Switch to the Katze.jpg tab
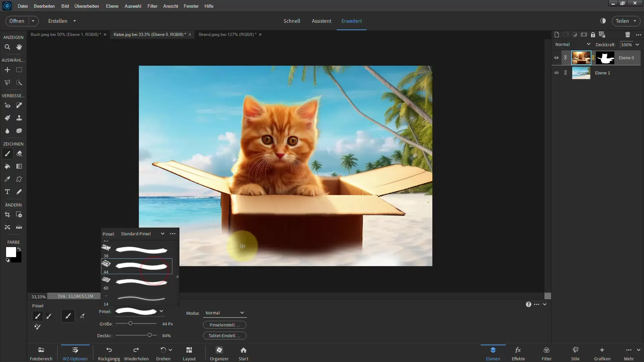This screenshot has height=362, width=644. (x=150, y=34)
